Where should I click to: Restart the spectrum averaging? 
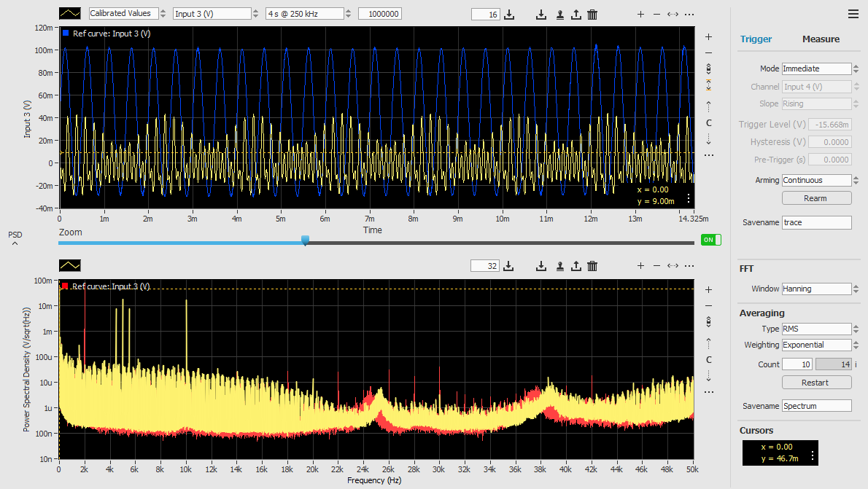[816, 382]
